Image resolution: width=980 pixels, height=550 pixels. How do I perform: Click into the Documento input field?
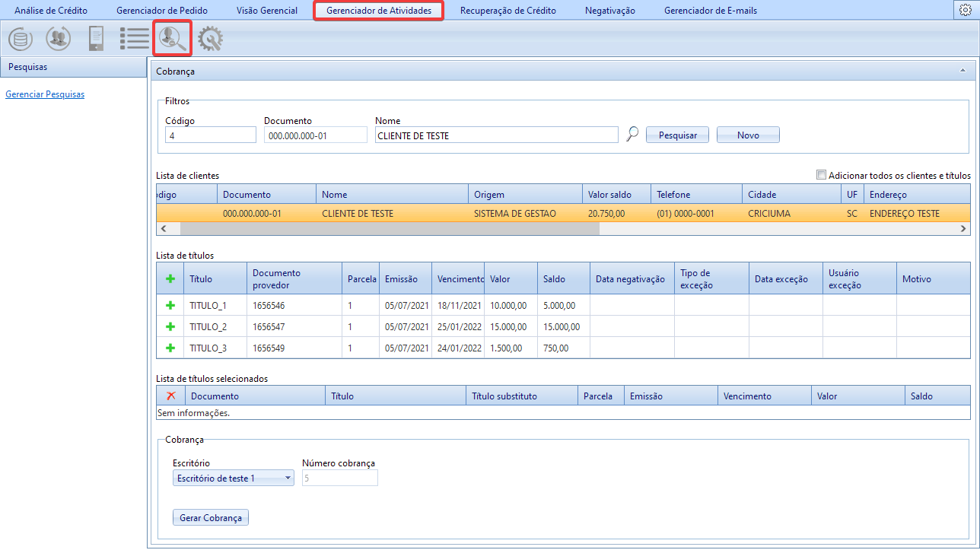click(316, 135)
